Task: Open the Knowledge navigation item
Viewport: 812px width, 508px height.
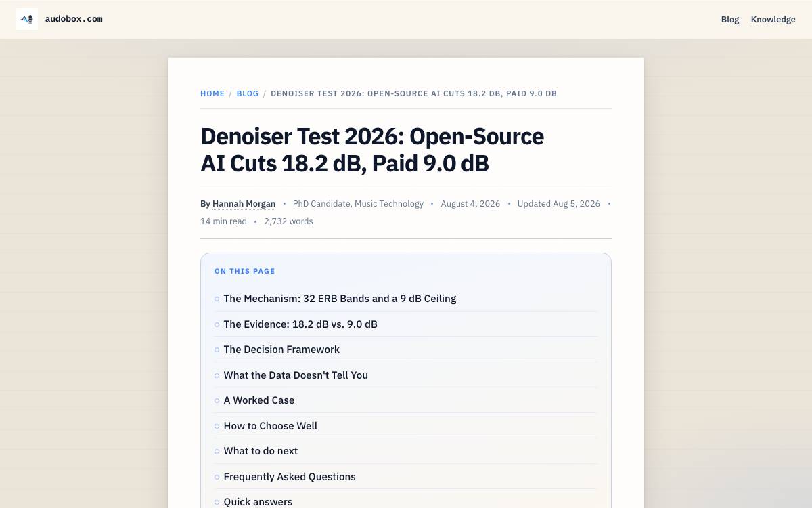Action: click(x=773, y=20)
